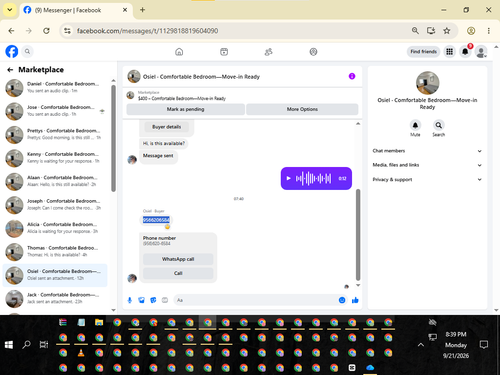Image resolution: width=500 pixels, height=375 pixels.
Task: Open Alicia's Comfortable Bedroom conversation
Action: [55, 228]
